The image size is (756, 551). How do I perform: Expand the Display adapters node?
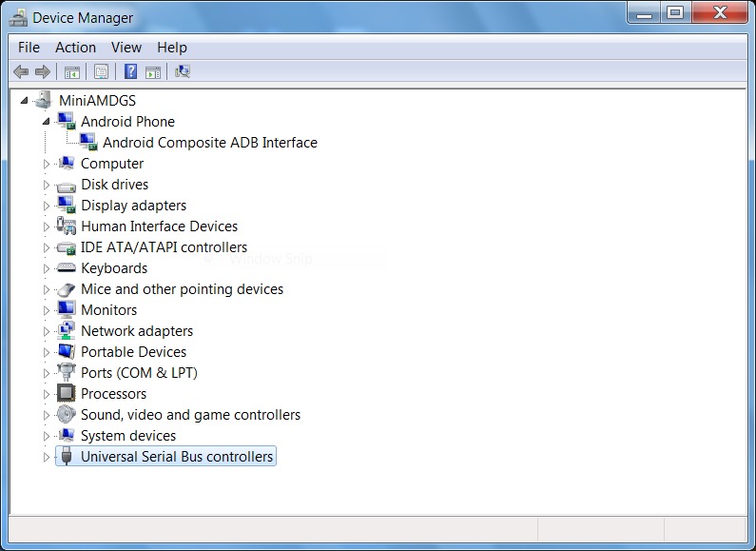(x=47, y=206)
